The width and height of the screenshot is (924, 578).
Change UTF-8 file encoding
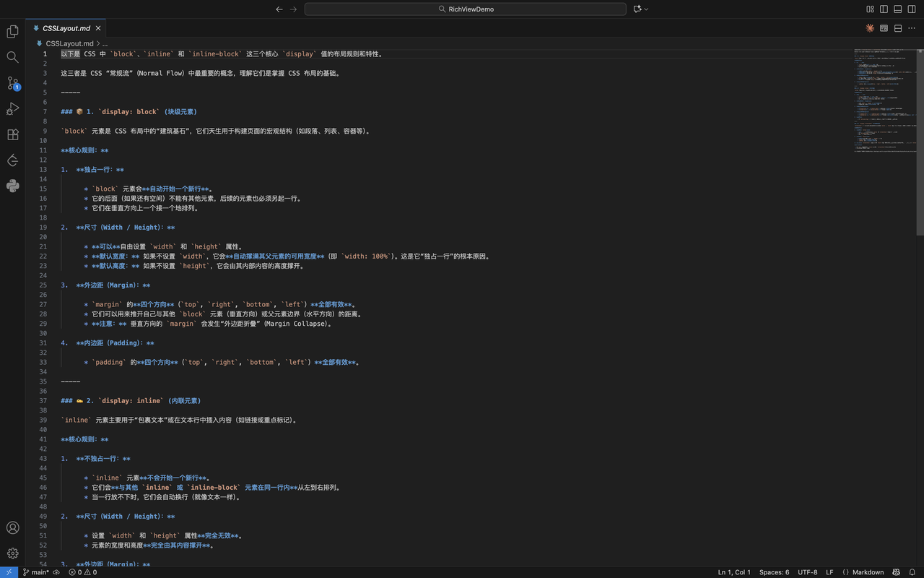pos(807,572)
